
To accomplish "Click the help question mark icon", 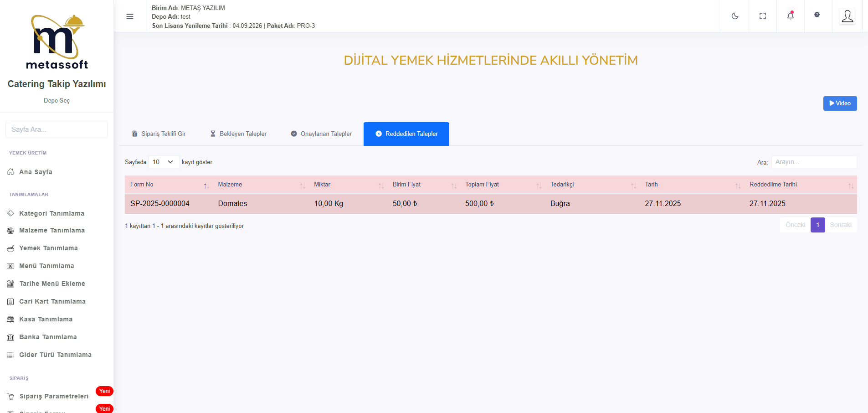I will pyautogui.click(x=817, y=15).
